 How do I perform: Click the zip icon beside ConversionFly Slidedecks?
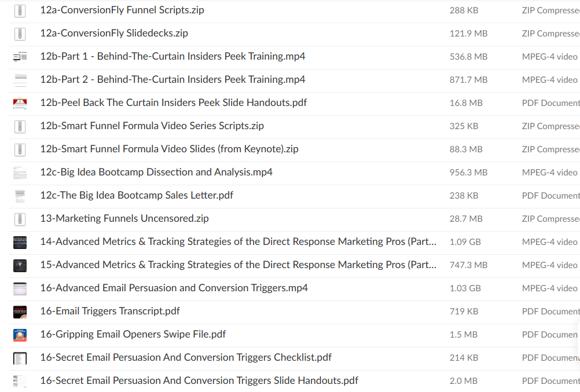(x=20, y=34)
